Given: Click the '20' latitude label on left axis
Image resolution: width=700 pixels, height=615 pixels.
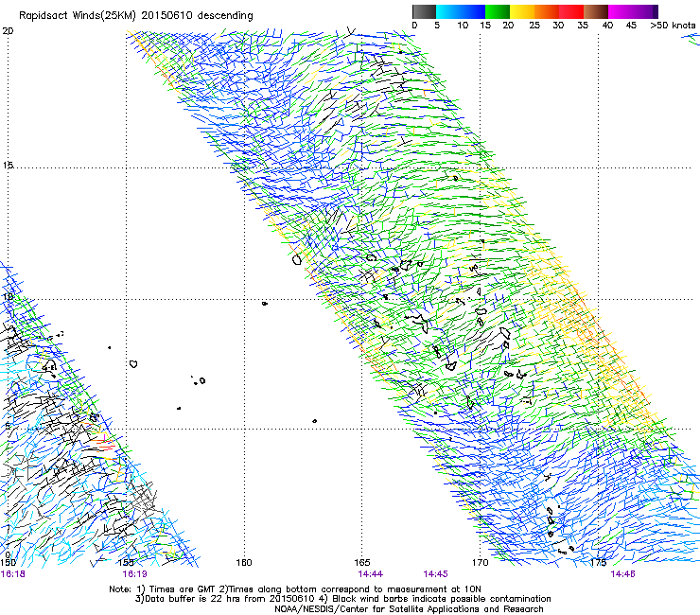Looking at the screenshot, I should coord(8,31).
